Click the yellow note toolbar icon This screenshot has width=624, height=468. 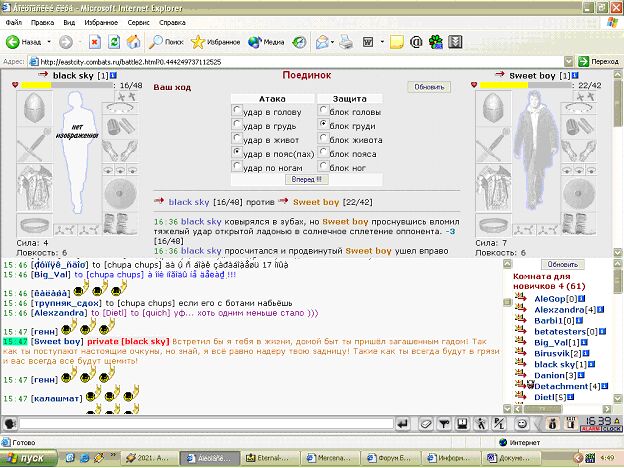397,42
